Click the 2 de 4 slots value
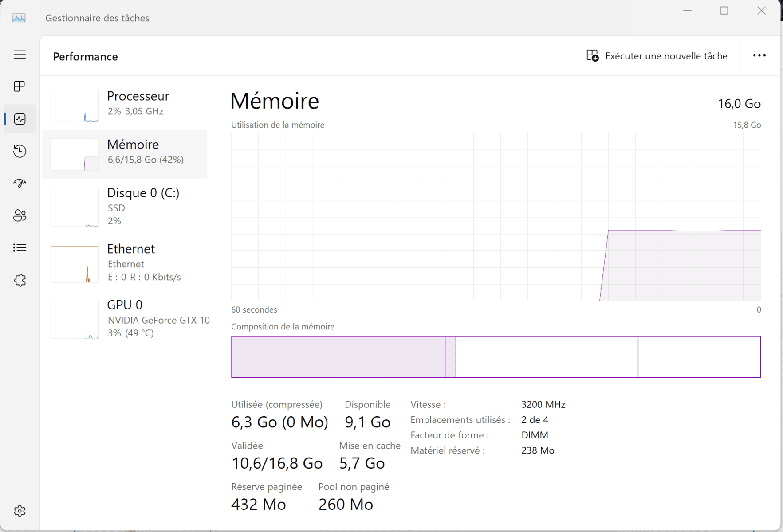Viewport: 783px width, 532px height. (x=535, y=420)
